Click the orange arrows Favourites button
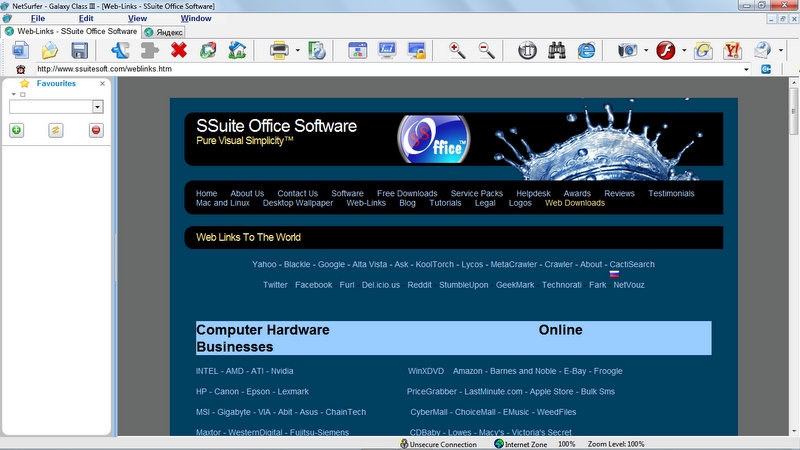Image resolution: width=800 pixels, height=450 pixels. pyautogui.click(x=56, y=130)
